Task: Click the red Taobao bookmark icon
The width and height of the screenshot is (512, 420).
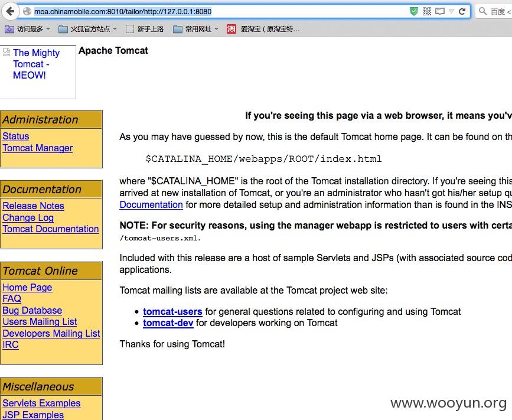Action: (231, 29)
